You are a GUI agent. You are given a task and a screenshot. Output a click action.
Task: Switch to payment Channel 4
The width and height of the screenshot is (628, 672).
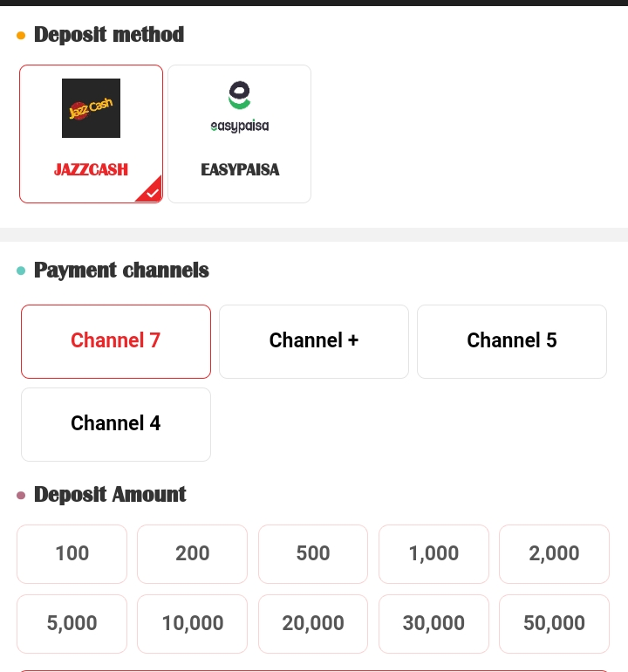pyautogui.click(x=116, y=424)
